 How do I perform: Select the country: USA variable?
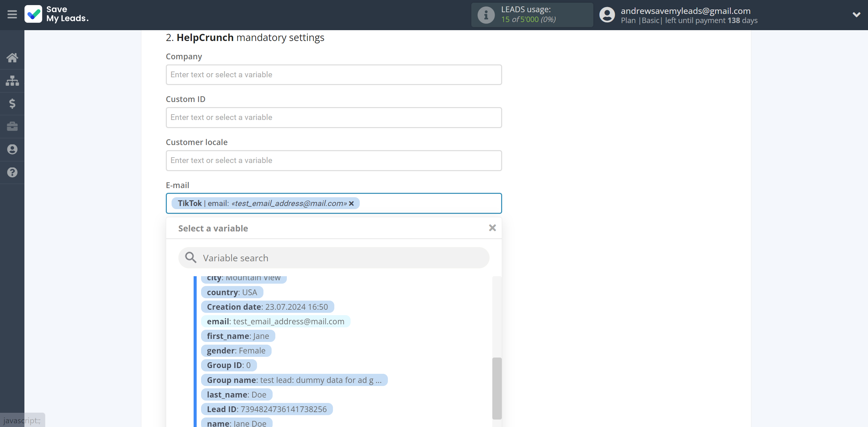click(x=232, y=292)
